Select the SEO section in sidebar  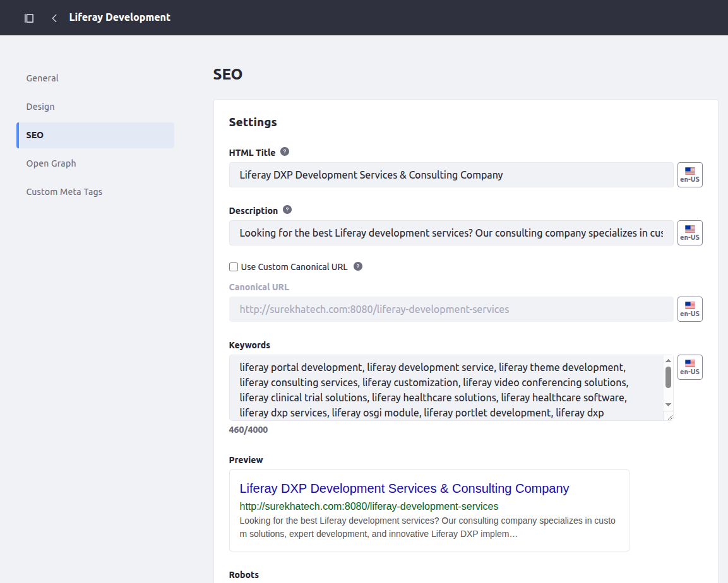[x=95, y=136]
